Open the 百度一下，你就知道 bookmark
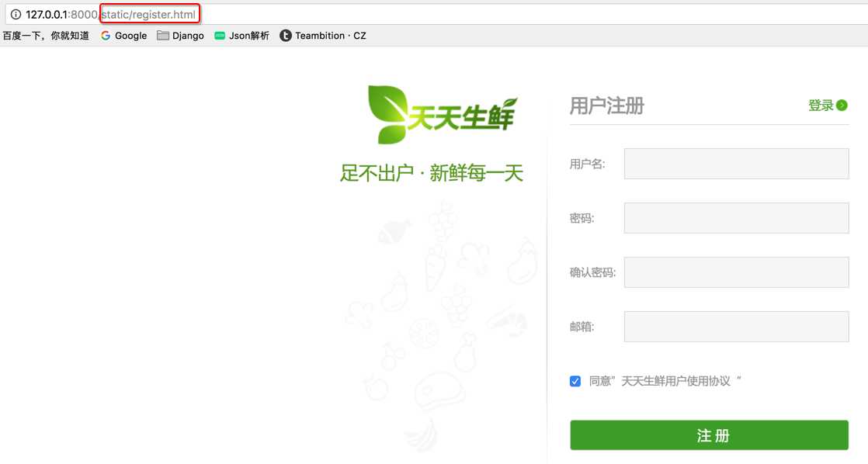The height and width of the screenshot is (464, 868). pyautogui.click(x=44, y=35)
